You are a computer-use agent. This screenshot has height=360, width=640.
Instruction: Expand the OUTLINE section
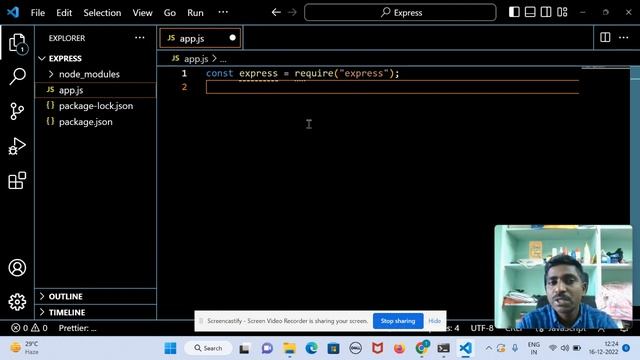click(96, 296)
